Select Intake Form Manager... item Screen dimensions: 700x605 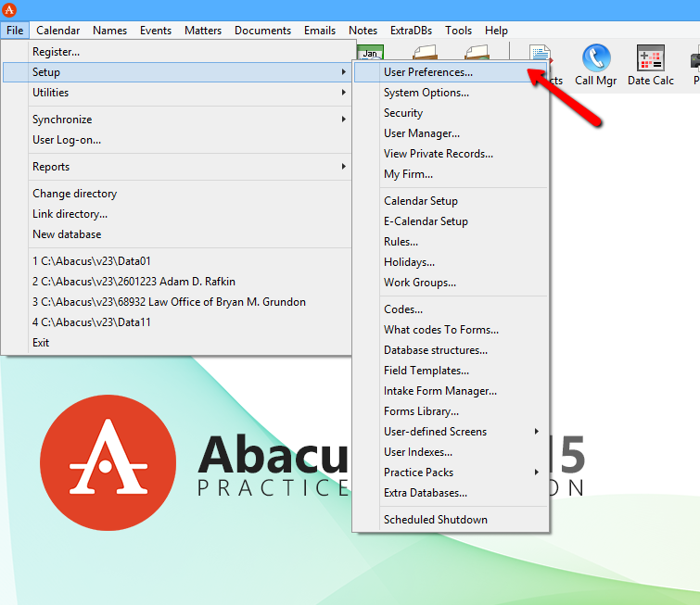pyautogui.click(x=451, y=391)
